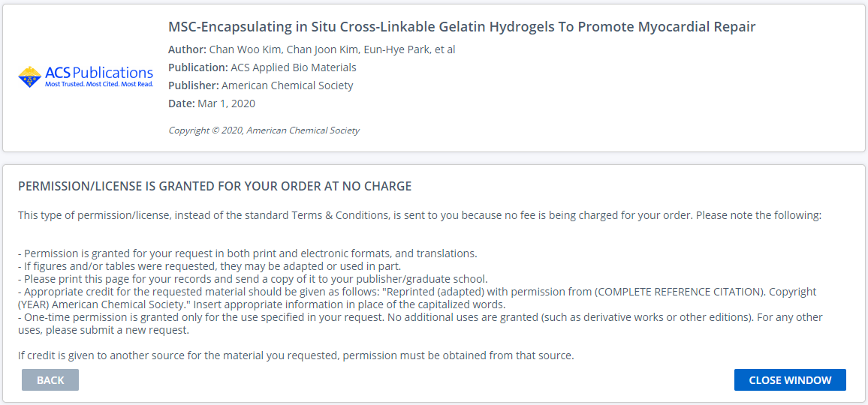Image resolution: width=868 pixels, height=405 pixels.
Task: Click the bold 'Publisher:' label
Action: click(x=193, y=85)
